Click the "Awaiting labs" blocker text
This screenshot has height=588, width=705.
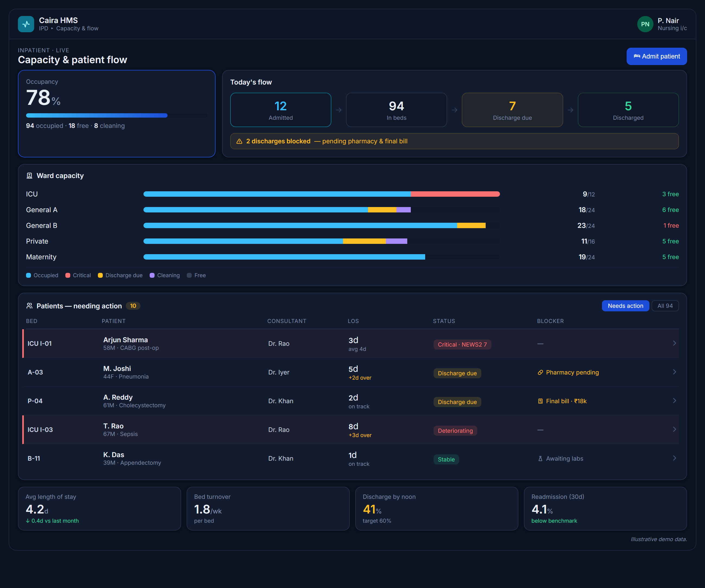(564, 458)
